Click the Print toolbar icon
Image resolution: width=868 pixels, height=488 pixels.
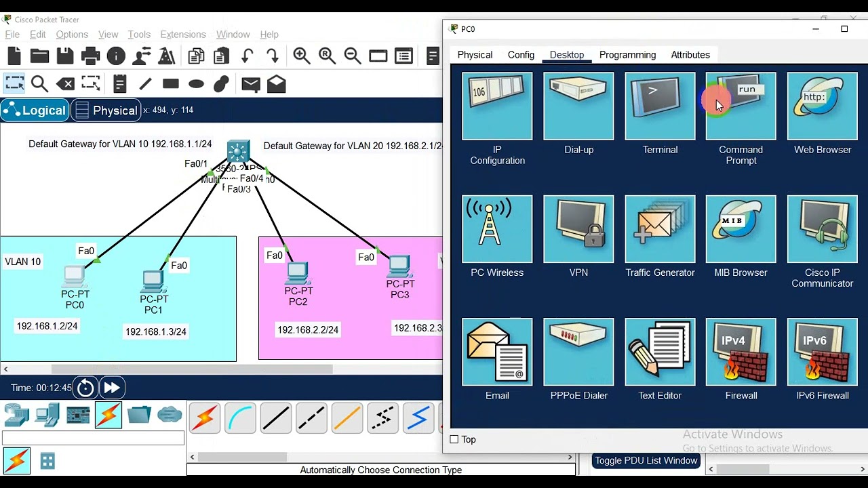pos(90,56)
